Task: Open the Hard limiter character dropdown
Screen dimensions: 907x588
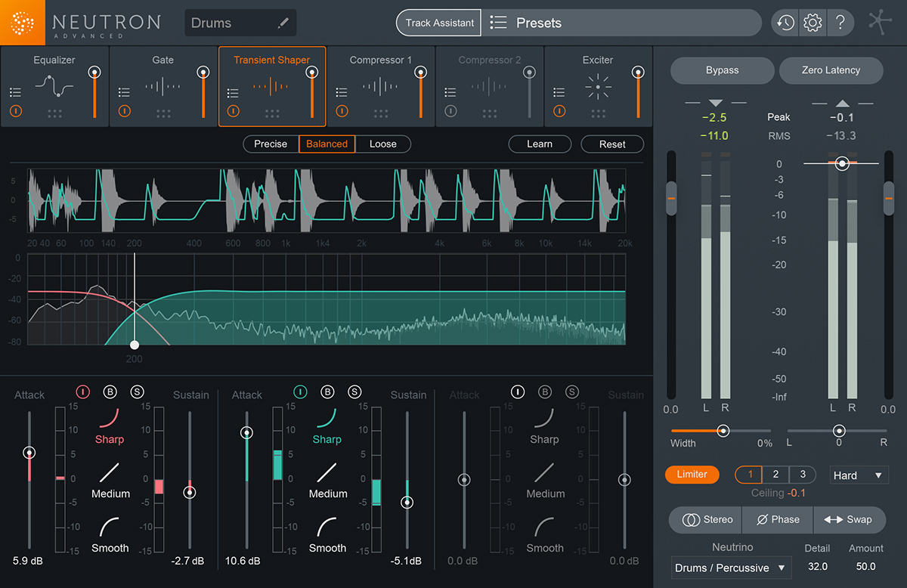Action: click(x=858, y=475)
